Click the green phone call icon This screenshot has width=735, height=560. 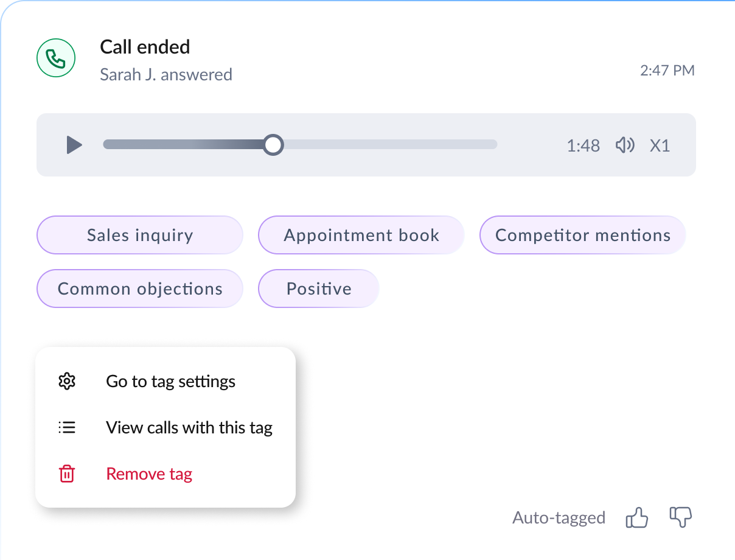[56, 58]
